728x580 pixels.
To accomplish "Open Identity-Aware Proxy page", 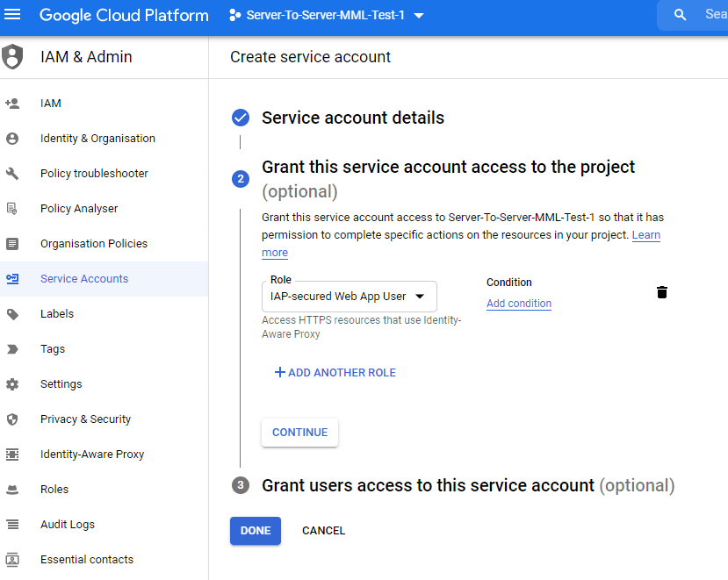I will 104,455.
